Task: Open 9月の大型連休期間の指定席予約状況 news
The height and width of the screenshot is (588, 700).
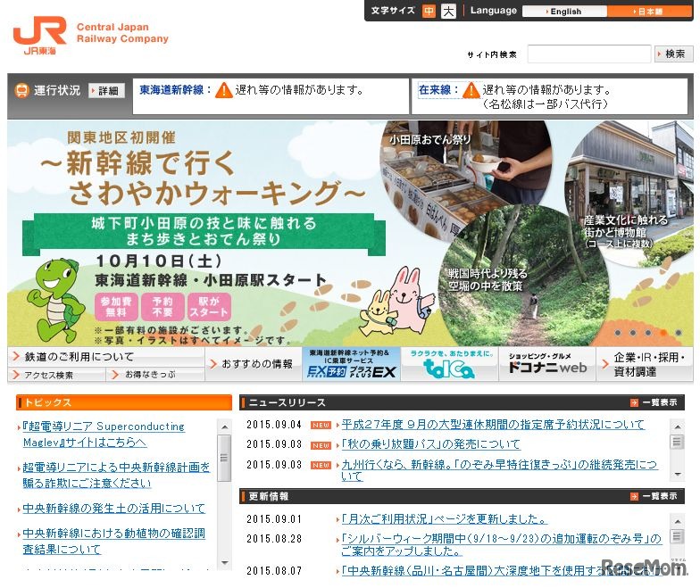Action: 493,425
